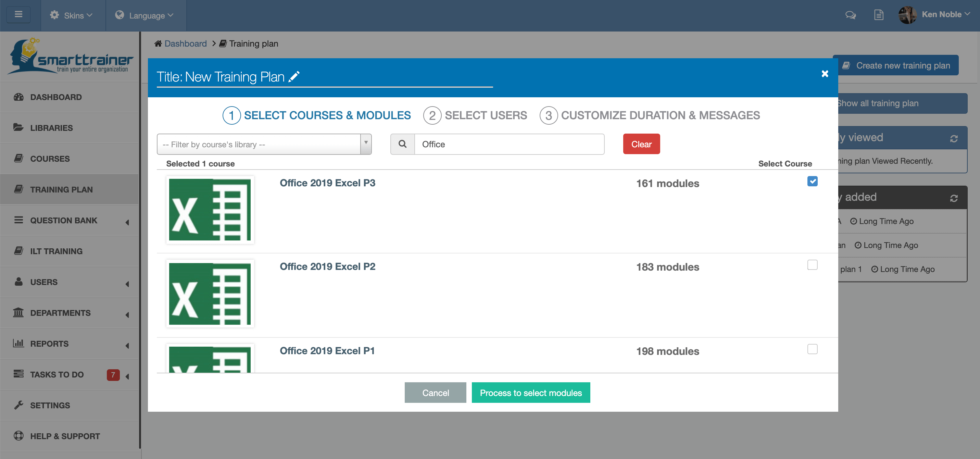
Task: Check the Office 2019 Excel P2 checkbox
Action: tap(812, 265)
